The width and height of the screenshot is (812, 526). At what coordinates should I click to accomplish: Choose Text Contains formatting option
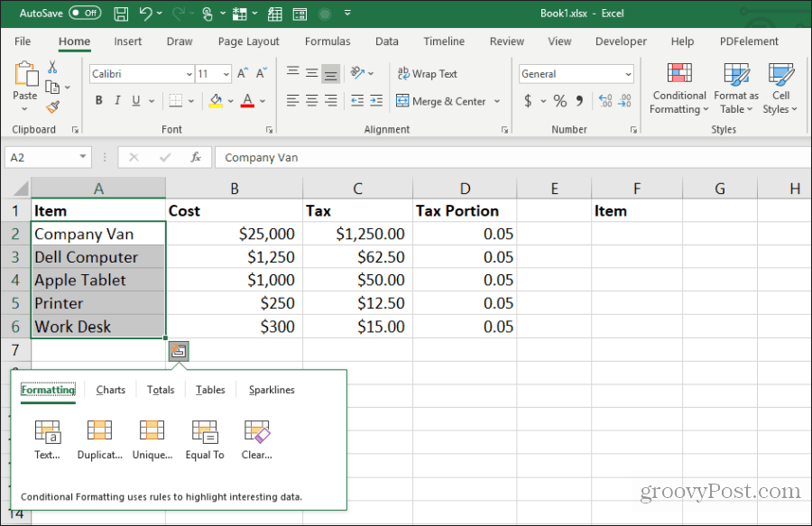tap(47, 439)
